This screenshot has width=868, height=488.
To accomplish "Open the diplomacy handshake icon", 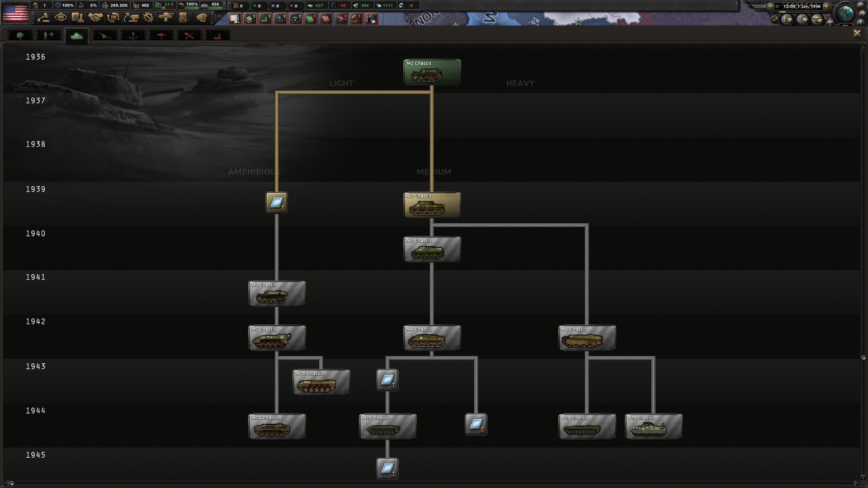I will 95,18.
